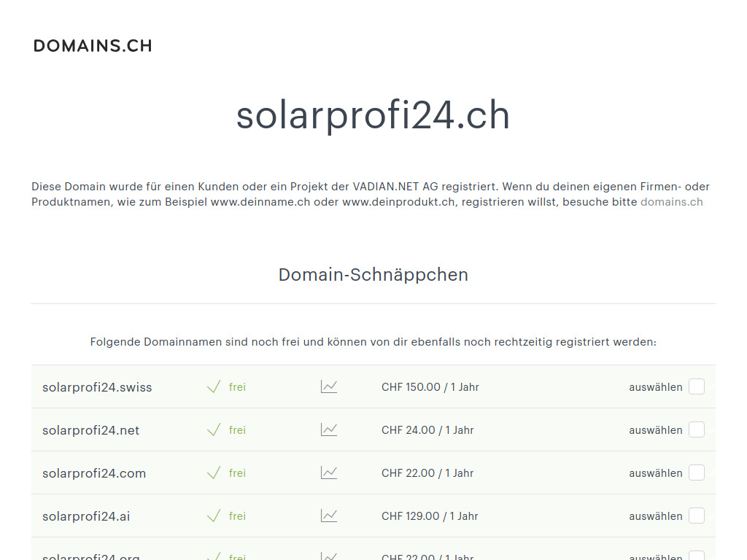Select the checkbox beside solarprofi24.org

pyautogui.click(x=697, y=556)
